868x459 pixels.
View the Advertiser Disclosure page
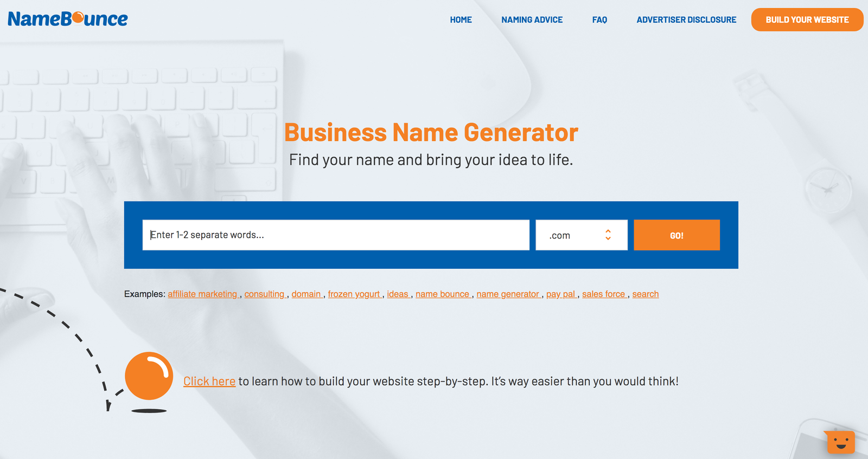click(x=686, y=20)
